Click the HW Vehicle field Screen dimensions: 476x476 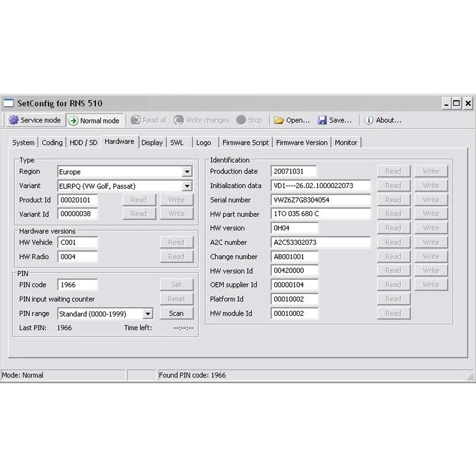pyautogui.click(x=78, y=242)
